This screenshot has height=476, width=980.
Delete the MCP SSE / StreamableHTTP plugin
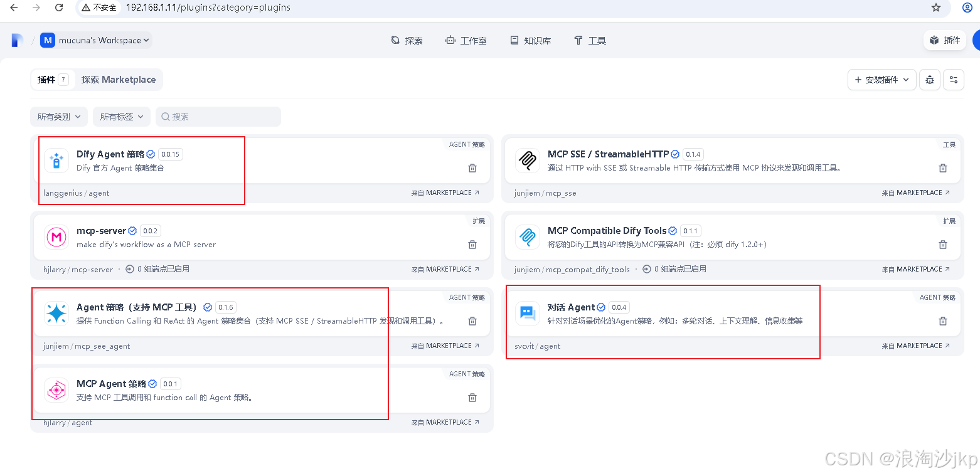943,168
